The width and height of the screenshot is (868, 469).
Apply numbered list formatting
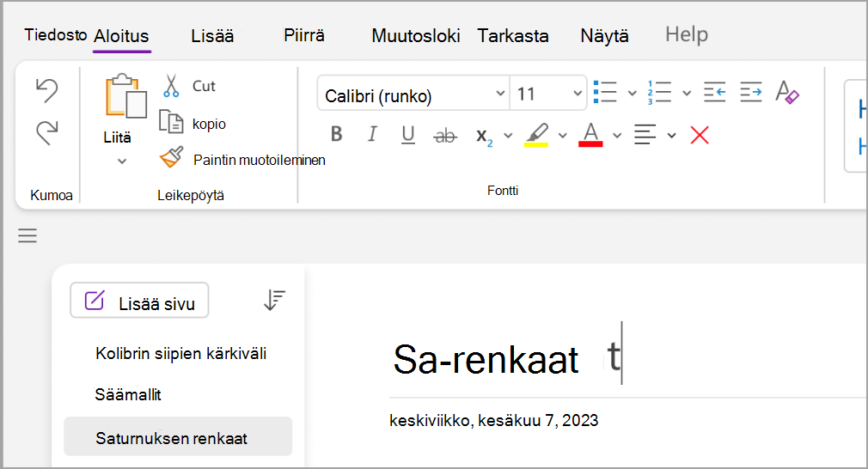pos(659,92)
